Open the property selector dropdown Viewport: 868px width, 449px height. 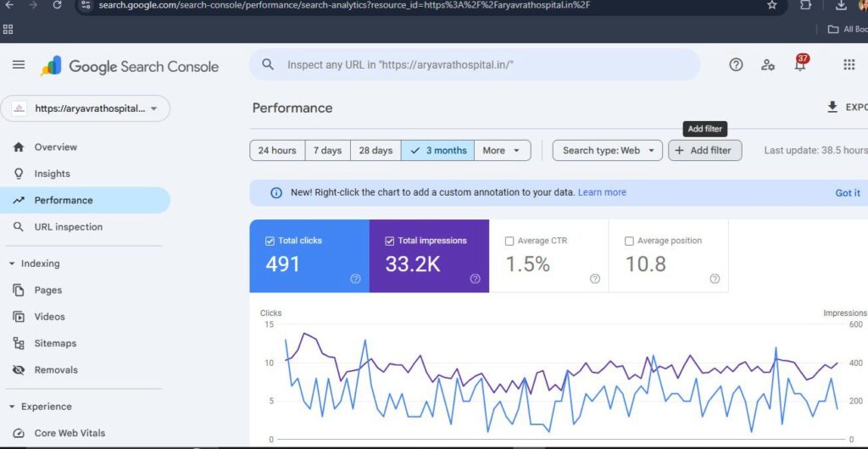(x=85, y=108)
